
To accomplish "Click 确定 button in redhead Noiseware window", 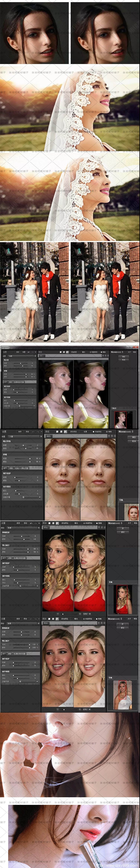I will tap(134, 437).
